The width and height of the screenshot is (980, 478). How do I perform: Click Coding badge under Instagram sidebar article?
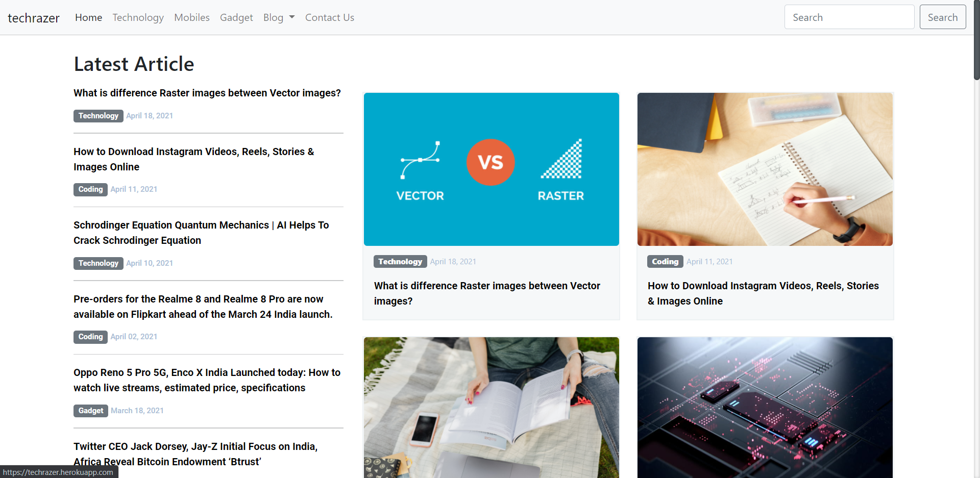pos(90,189)
